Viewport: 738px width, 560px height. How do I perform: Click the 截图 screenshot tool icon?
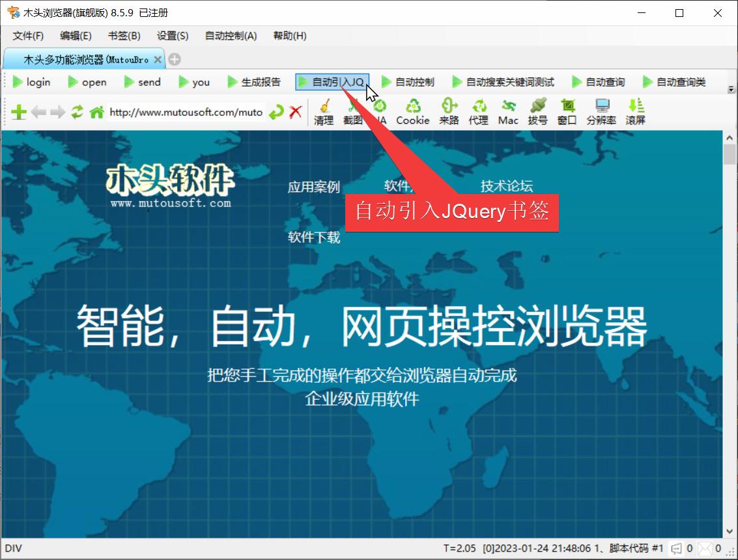[x=353, y=111]
